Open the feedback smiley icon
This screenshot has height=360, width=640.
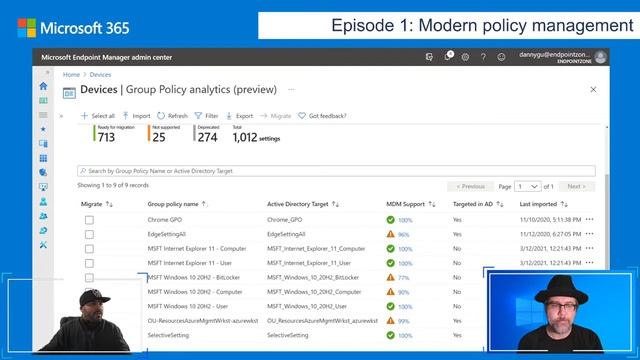click(x=501, y=57)
